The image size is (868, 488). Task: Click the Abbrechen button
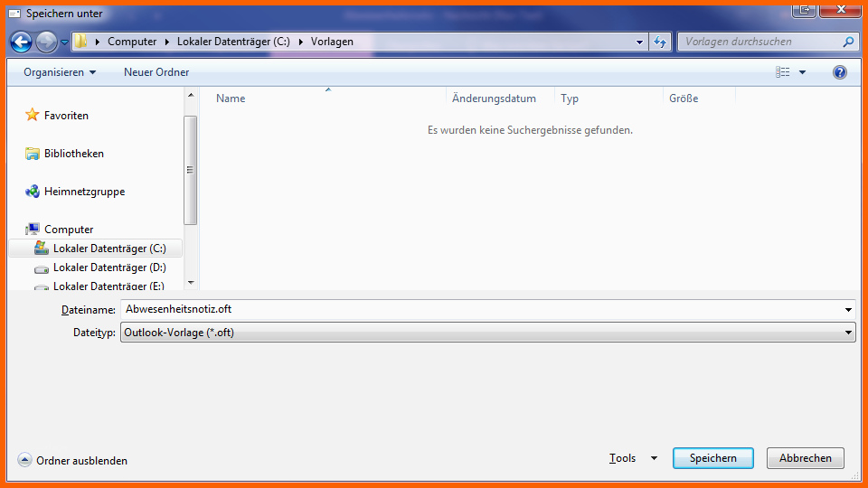[805, 458]
